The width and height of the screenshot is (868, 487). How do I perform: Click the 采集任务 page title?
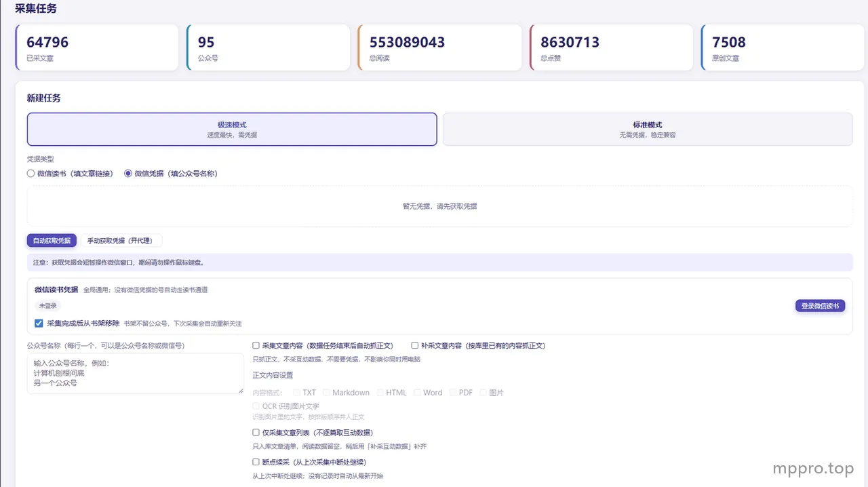[36, 9]
